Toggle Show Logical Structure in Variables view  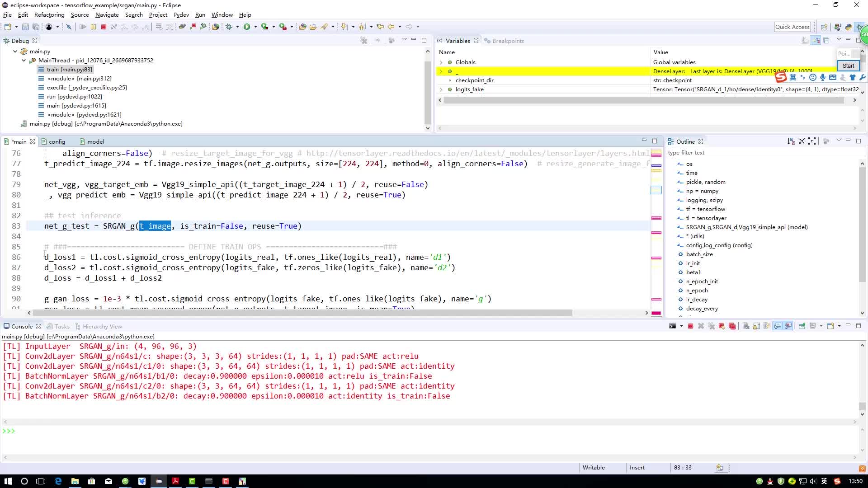point(816,41)
